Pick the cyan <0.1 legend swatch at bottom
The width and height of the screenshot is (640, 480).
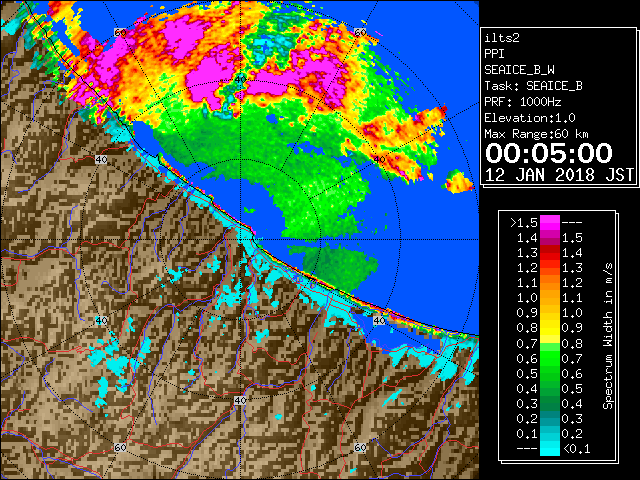pos(550,448)
